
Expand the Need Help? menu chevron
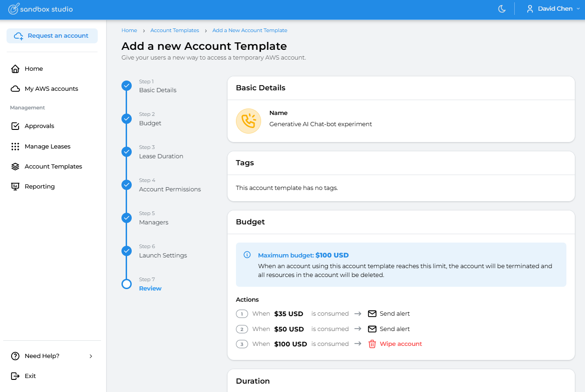pos(91,356)
